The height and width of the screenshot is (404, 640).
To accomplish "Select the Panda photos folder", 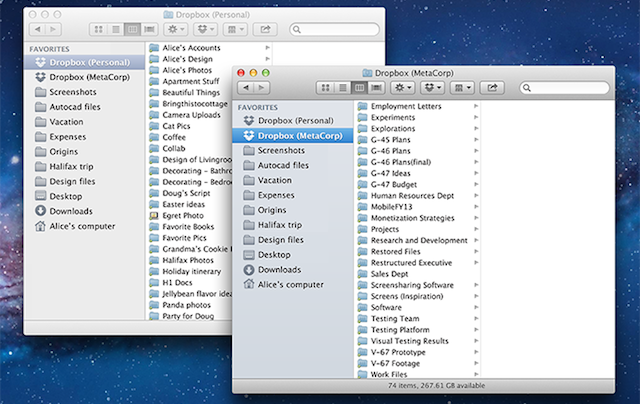I will (189, 305).
